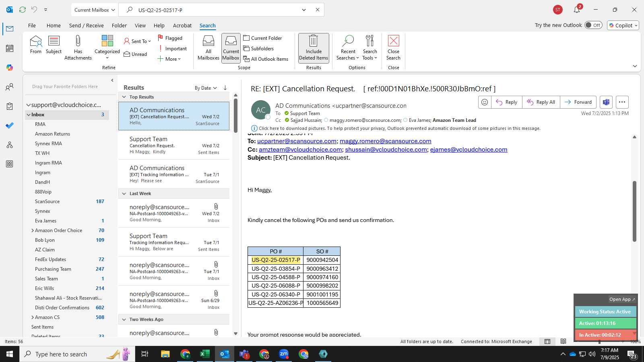Image resolution: width=644 pixels, height=362 pixels.
Task: Reply to the cancellation email
Action: [x=506, y=102]
